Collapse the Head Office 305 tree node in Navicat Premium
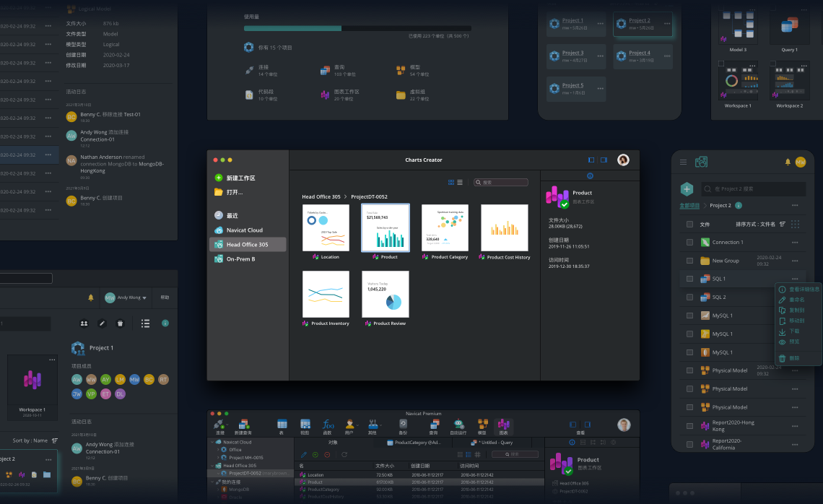This screenshot has width=823, height=504. (212, 466)
